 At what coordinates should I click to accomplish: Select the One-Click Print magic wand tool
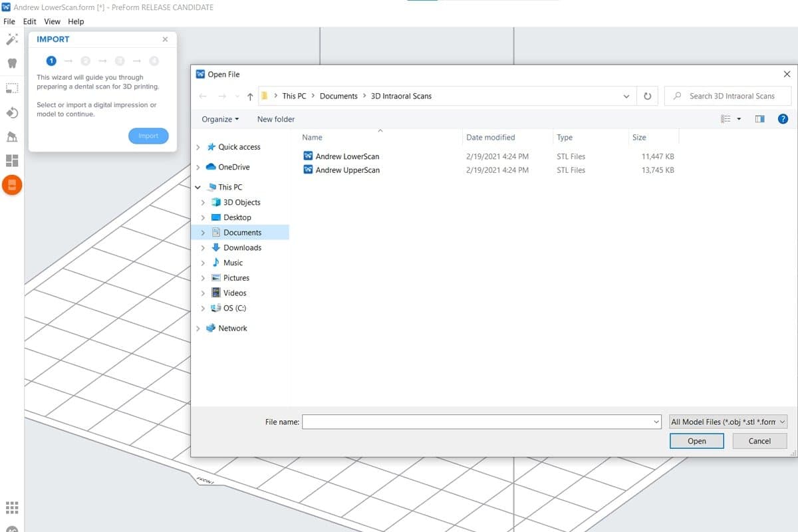click(x=12, y=40)
